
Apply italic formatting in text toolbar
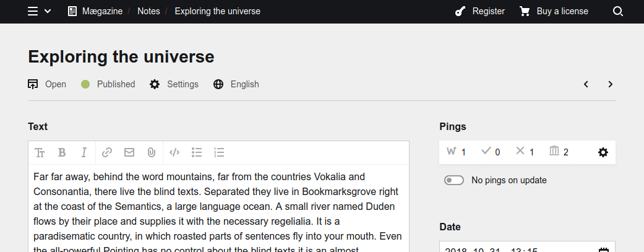coord(84,152)
